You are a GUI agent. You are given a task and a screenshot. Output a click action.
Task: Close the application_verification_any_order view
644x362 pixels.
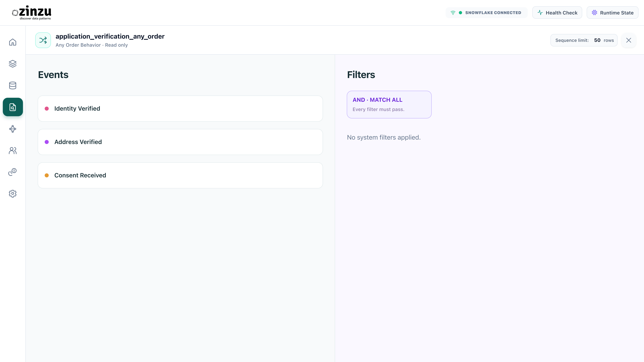tap(629, 40)
